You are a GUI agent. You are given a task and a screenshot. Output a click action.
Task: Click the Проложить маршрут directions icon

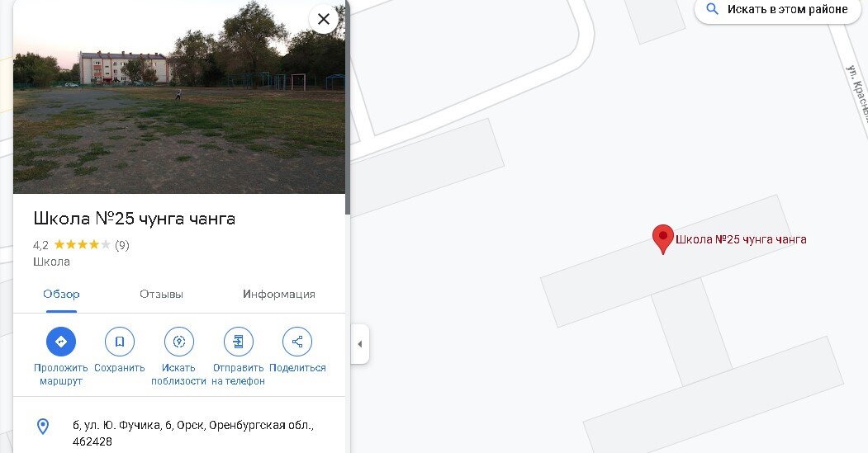[61, 342]
